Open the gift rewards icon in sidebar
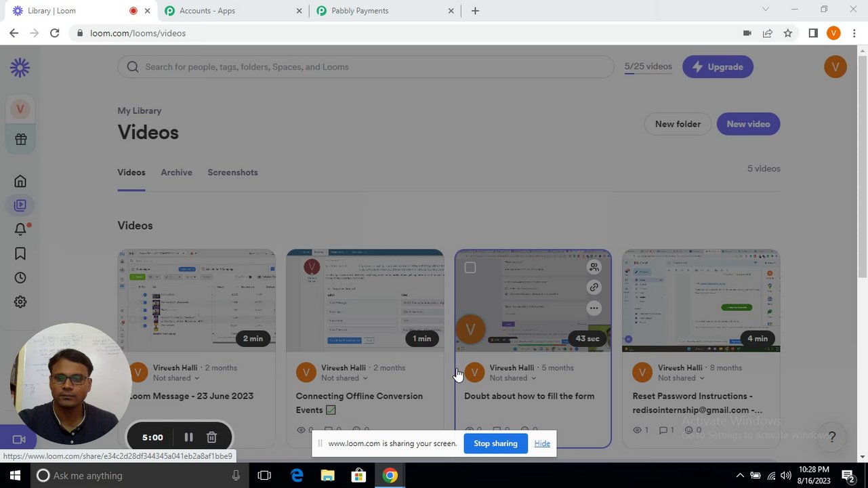 click(20, 139)
